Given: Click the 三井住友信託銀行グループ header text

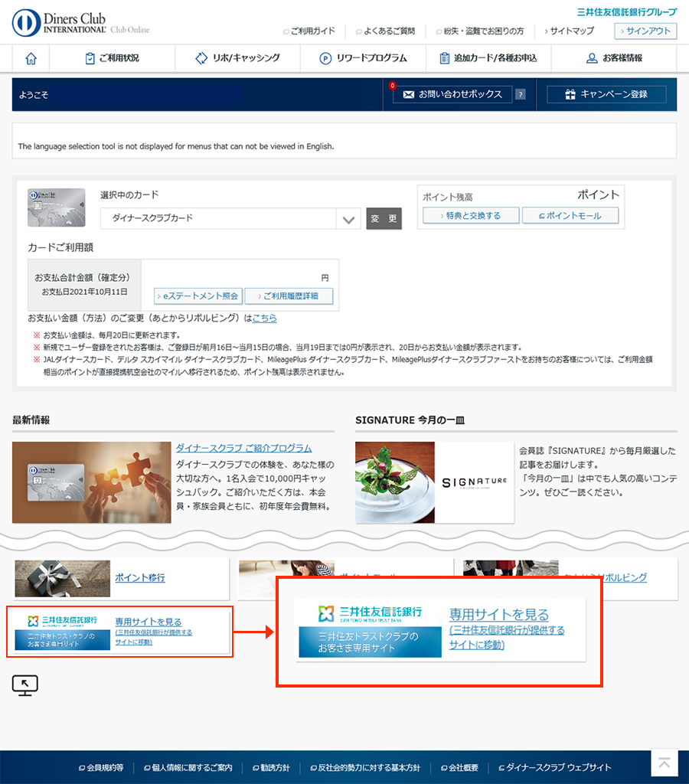Looking at the screenshot, I should point(627,12).
